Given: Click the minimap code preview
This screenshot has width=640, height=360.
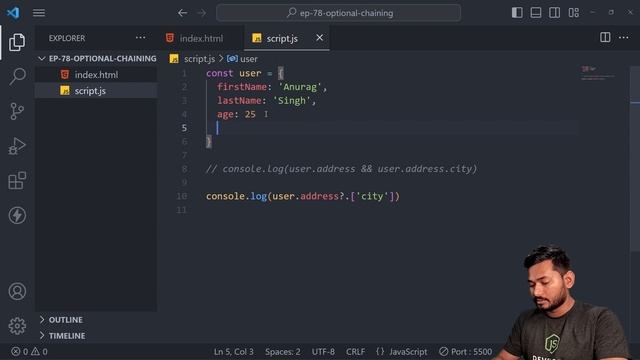Looking at the screenshot, I should [x=598, y=73].
